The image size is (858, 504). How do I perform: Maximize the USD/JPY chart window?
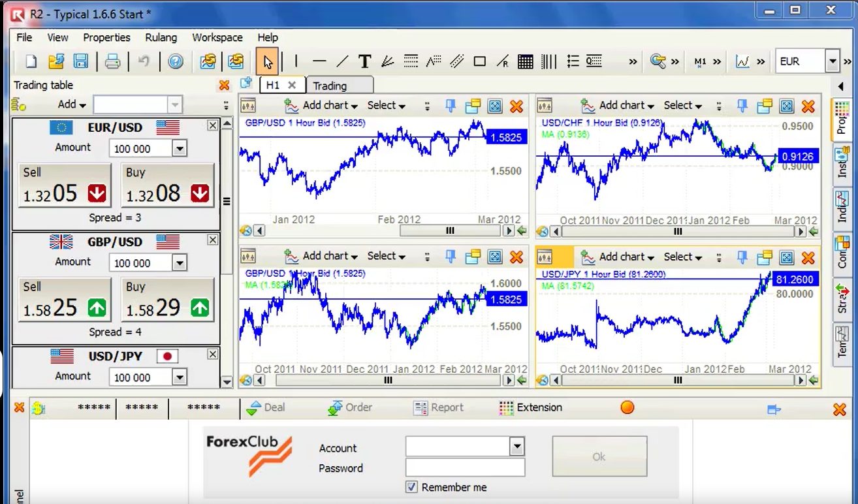tap(787, 257)
